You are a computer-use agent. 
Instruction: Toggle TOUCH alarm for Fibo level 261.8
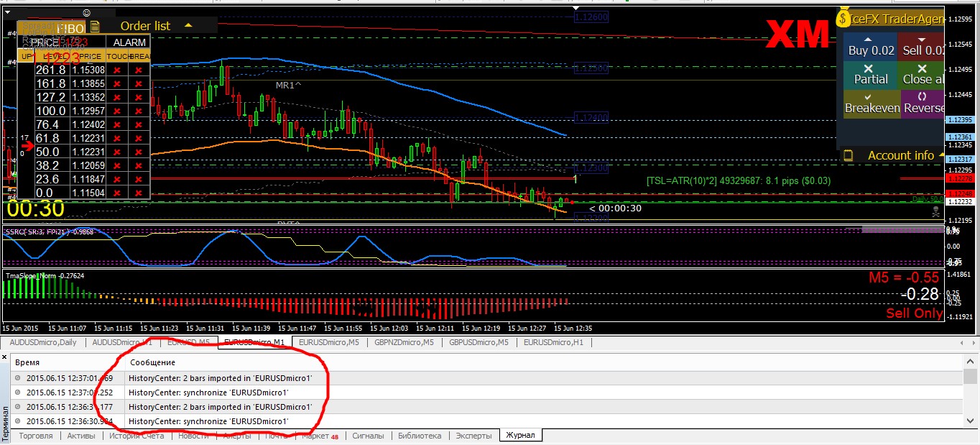tap(116, 70)
